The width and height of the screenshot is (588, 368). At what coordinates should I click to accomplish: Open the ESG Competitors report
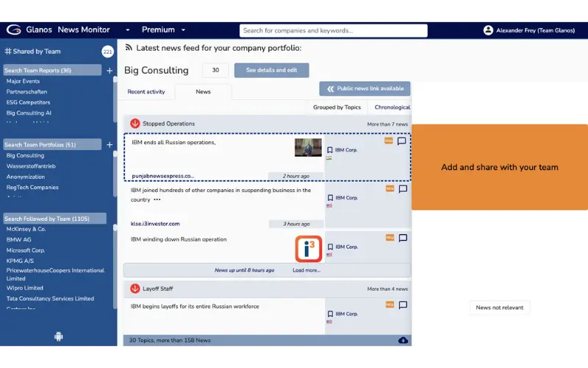point(28,102)
